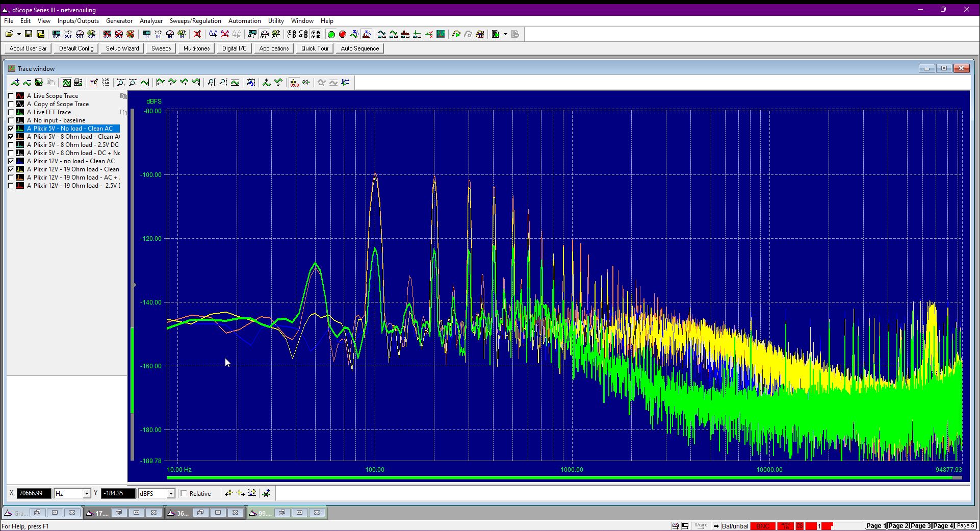
Task: Open the X unit Hz dropdown
Action: coord(87,493)
